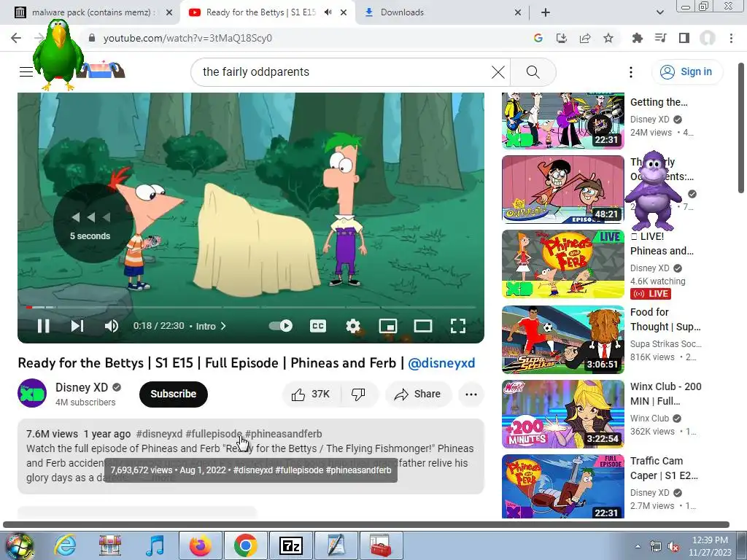Open the Disney XD channel avatar
This screenshot has height=560, width=747.
[x=32, y=393]
